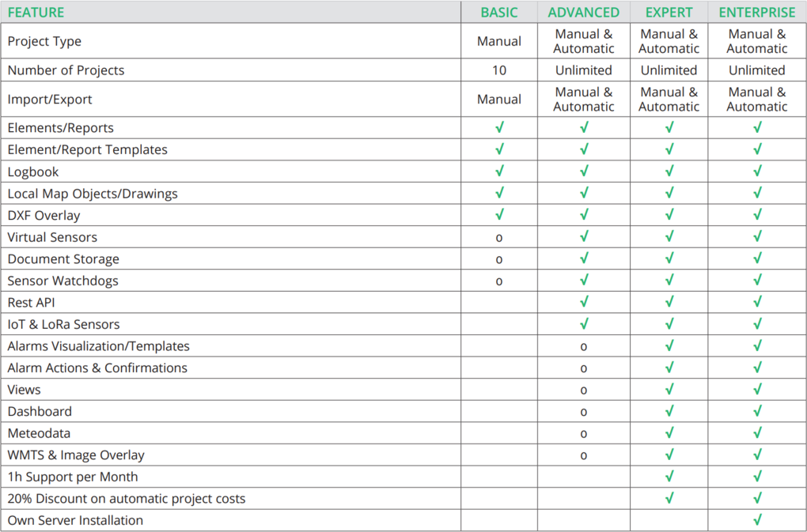Select the Alarm Actions & Confirmations label
This screenshot has height=532, width=807.
(x=97, y=368)
